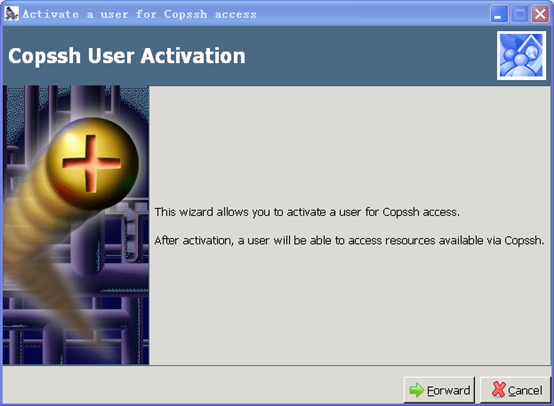The height and width of the screenshot is (406, 554).
Task: Click the green arrow icon on Forward
Action: coord(417,390)
